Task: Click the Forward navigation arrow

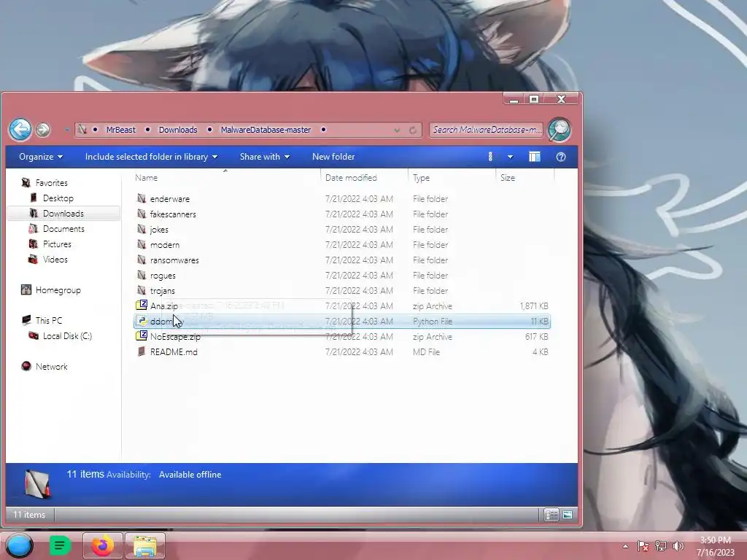Action: (x=43, y=130)
